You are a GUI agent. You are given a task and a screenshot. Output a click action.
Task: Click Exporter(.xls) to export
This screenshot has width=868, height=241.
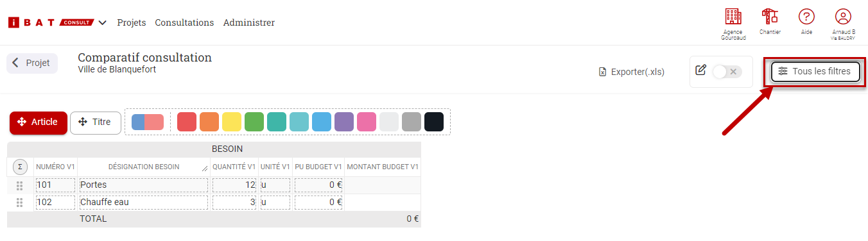point(632,72)
